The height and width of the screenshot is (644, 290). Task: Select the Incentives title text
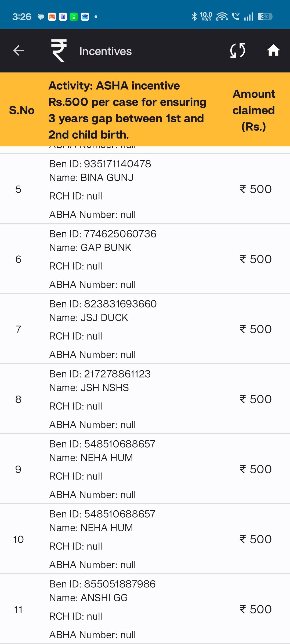pyautogui.click(x=106, y=51)
